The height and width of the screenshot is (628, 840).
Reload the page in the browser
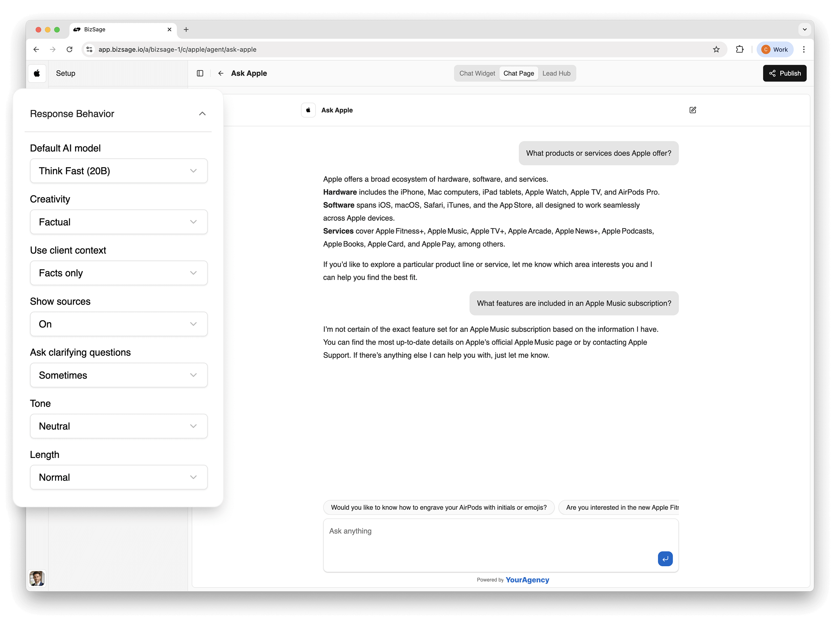coord(70,49)
